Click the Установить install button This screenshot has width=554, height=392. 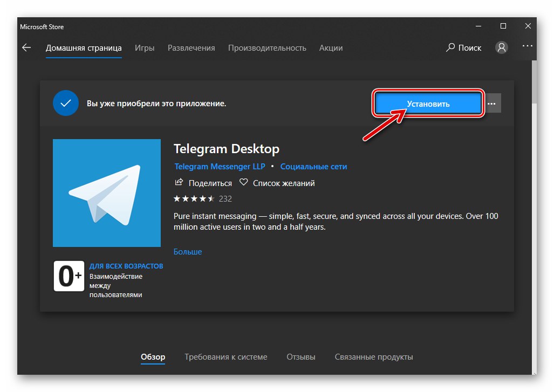tap(428, 104)
